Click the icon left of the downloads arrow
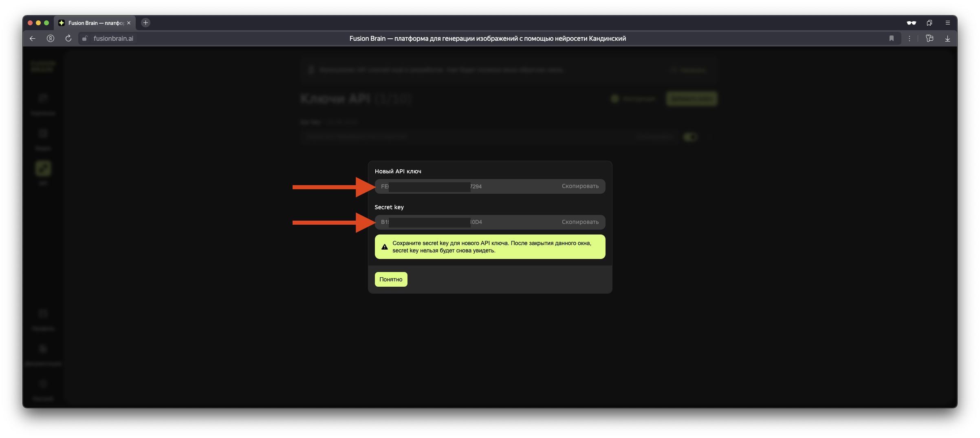The height and width of the screenshot is (438, 980). coord(929,38)
